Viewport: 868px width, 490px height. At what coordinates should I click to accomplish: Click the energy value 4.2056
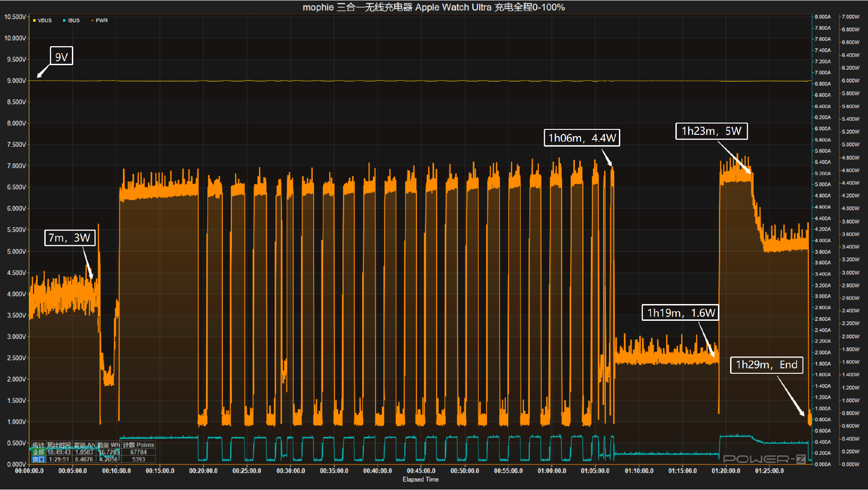point(109,459)
